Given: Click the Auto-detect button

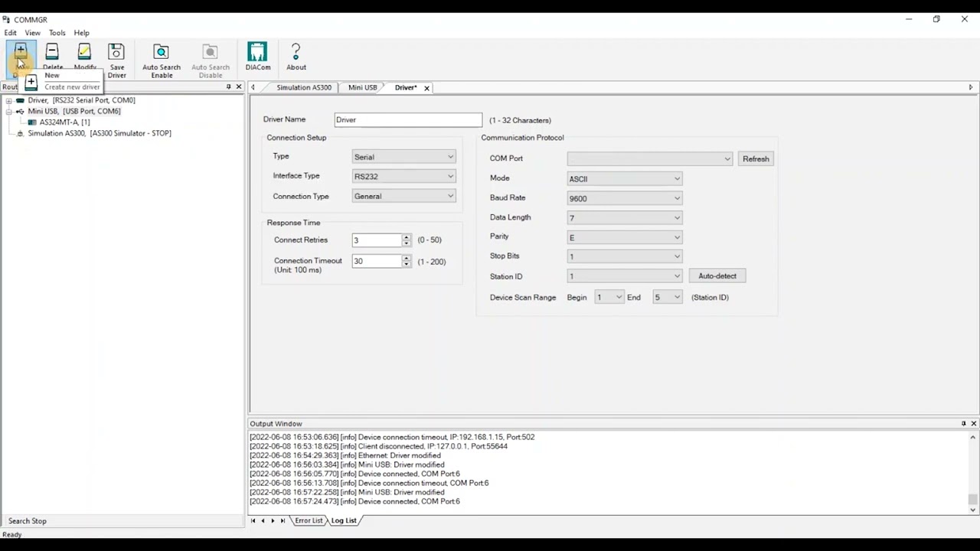Looking at the screenshot, I should coord(717,275).
